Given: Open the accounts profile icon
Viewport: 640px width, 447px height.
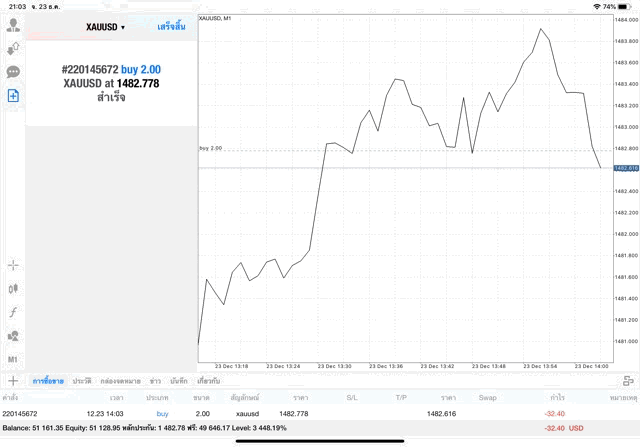Looking at the screenshot, I should point(13,25).
